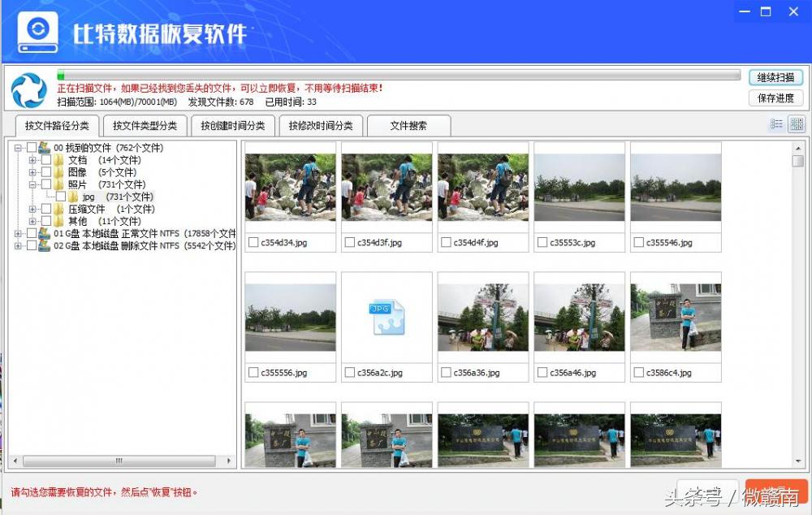The width and height of the screenshot is (812, 515).
Task: Switch to list view mode
Action: 775,123
